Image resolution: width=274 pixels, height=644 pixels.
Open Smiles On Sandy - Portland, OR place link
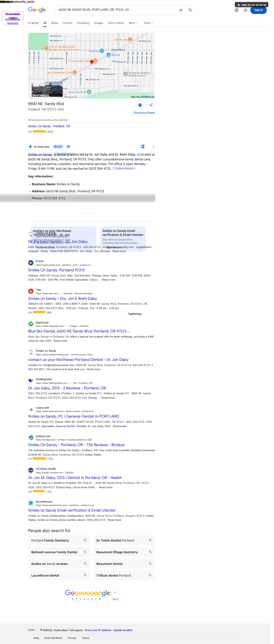coord(49,126)
